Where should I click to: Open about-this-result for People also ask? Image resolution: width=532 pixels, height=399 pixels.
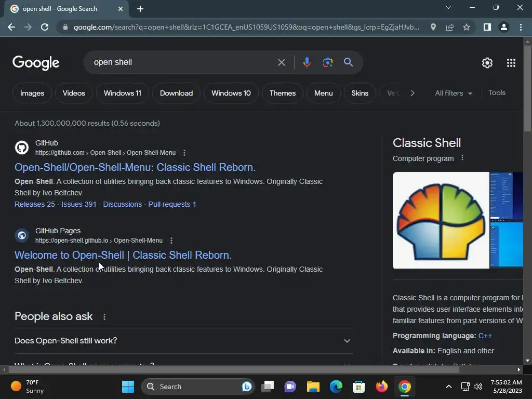[x=104, y=317]
